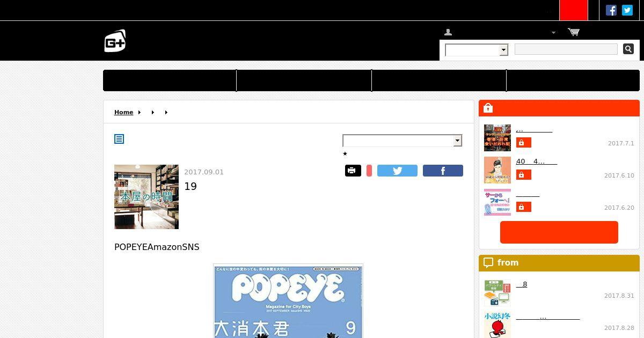Click the blue list icon above the article thumbnail
Screen dimensions: 644x338
click(119, 139)
